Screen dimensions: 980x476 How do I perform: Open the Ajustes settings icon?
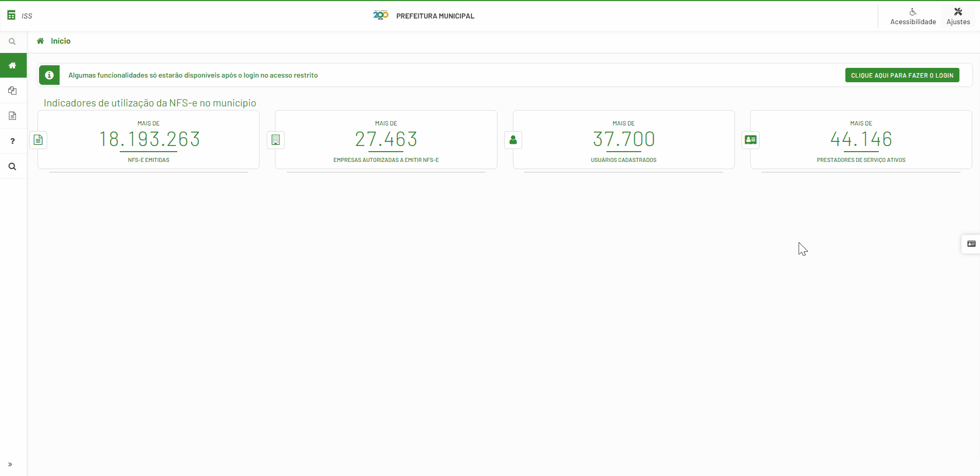click(957, 15)
